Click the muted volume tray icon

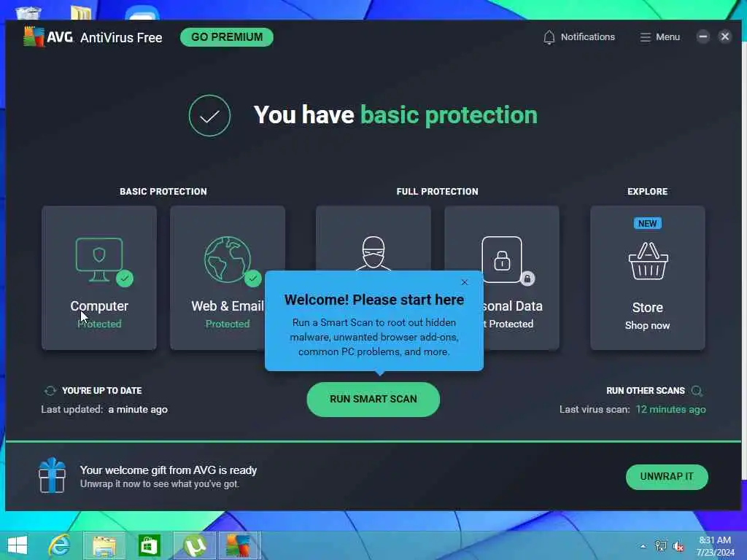[x=678, y=546]
